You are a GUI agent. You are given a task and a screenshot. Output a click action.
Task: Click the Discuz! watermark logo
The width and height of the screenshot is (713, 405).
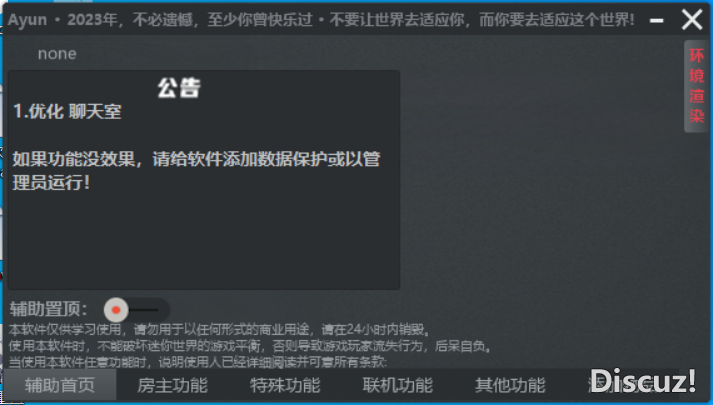tap(643, 380)
